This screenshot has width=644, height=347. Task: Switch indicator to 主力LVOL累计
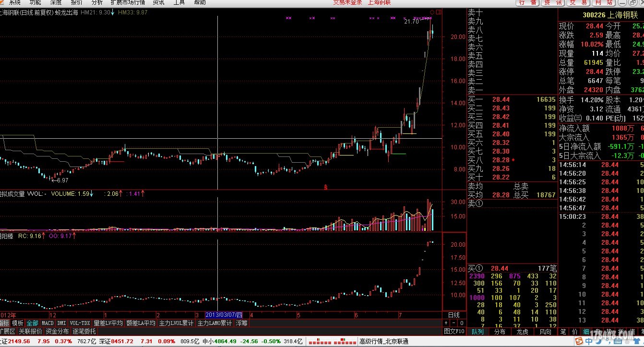(x=176, y=323)
